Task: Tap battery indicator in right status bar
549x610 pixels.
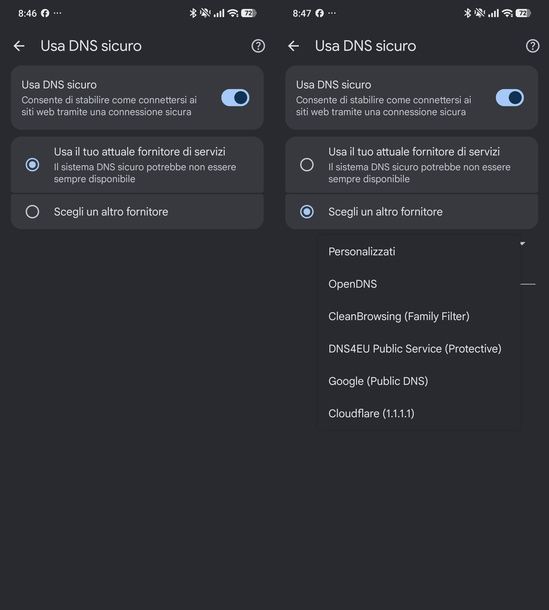Action: 523,13
